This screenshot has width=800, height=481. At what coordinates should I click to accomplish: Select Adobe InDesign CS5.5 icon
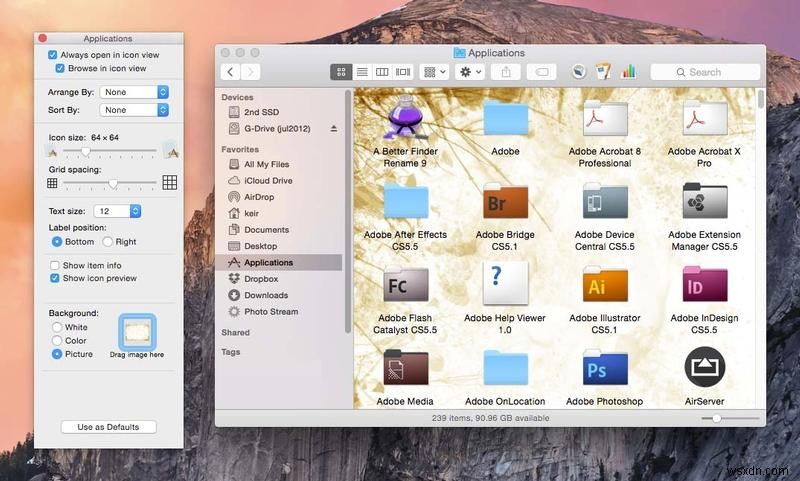tap(705, 284)
